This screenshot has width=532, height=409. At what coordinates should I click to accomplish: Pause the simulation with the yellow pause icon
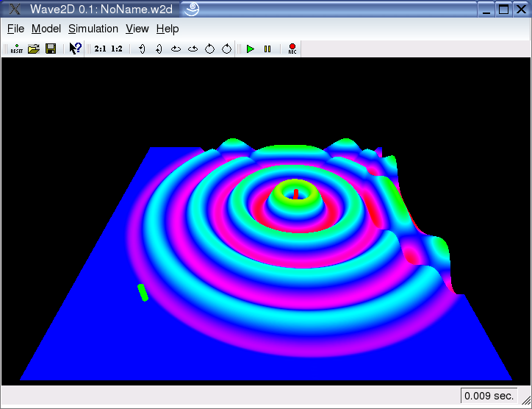[x=267, y=49]
